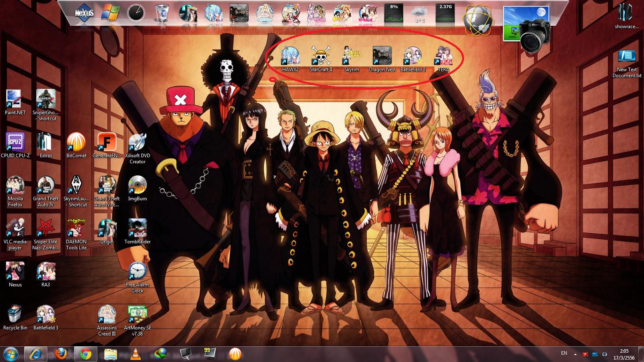Click the 2.37G RAM meter in the dock
The height and width of the screenshot is (362, 644).
[x=446, y=13]
